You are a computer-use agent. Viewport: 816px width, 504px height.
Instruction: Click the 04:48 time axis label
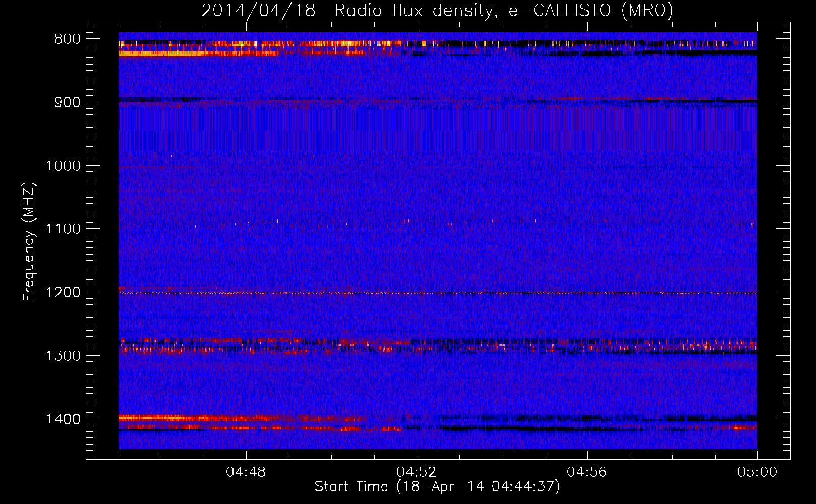coord(246,472)
